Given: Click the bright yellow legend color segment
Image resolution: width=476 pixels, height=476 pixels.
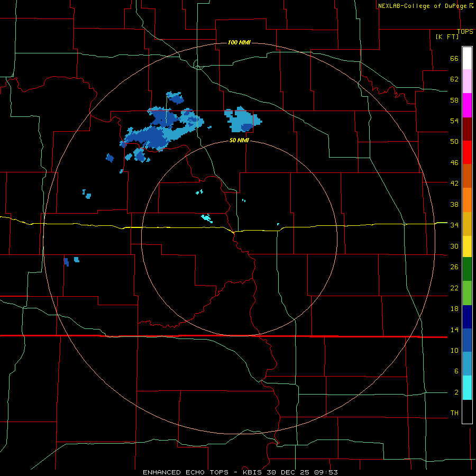Looking at the screenshot, I should 467,246.
